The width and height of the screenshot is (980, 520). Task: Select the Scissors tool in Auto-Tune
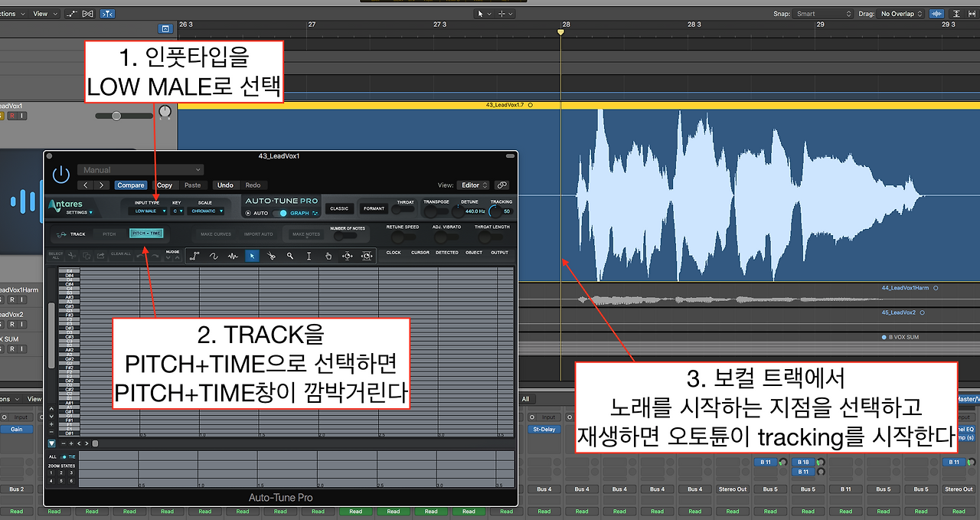271,256
